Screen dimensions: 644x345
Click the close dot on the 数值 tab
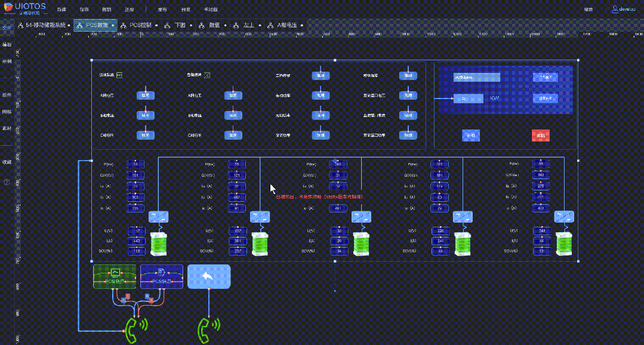pyautogui.click(x=224, y=25)
